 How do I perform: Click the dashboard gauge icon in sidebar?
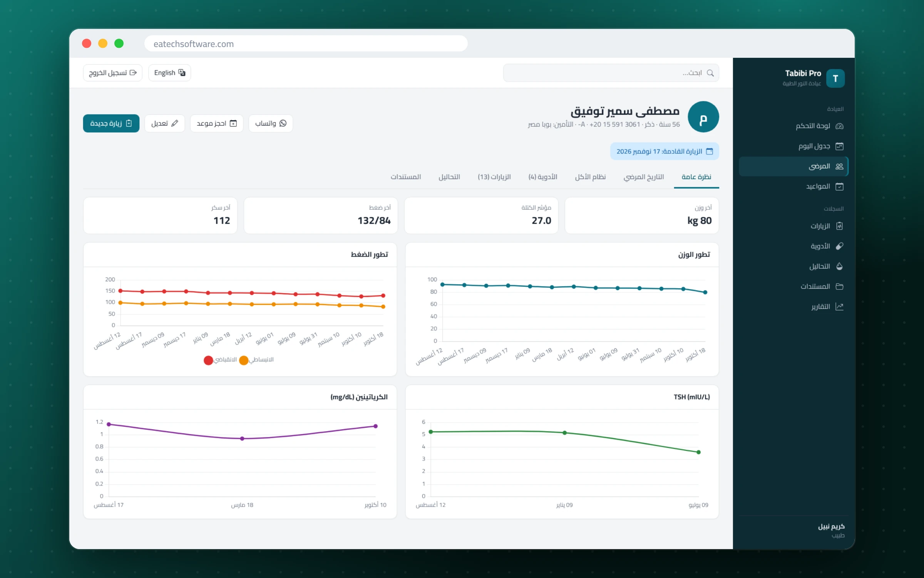pyautogui.click(x=839, y=126)
